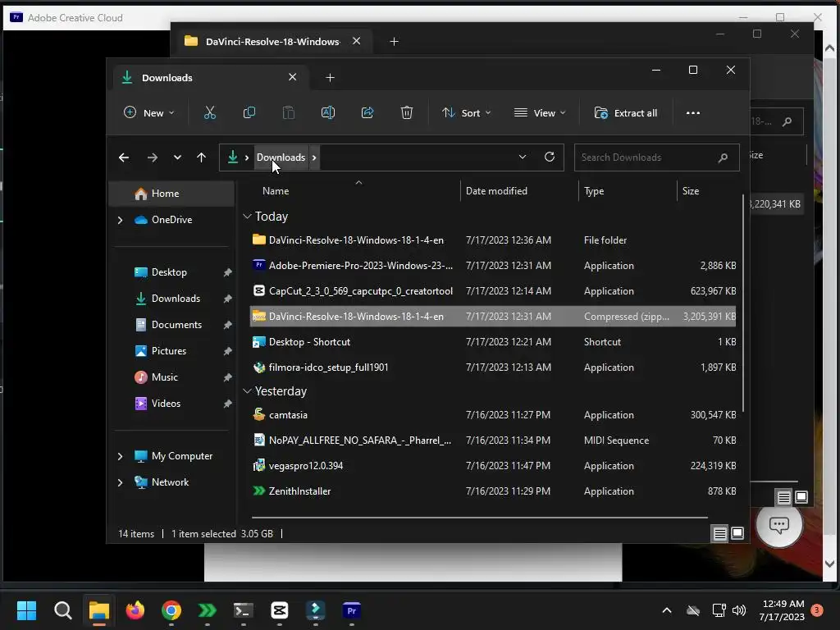Open taskbar Search magnifier
Viewport: 840px width, 630px height.
(x=62, y=610)
